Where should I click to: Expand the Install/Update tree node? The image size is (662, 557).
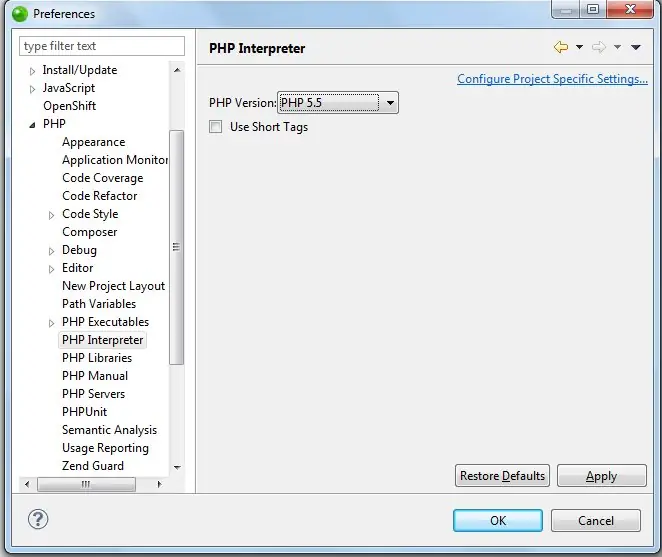coord(32,71)
